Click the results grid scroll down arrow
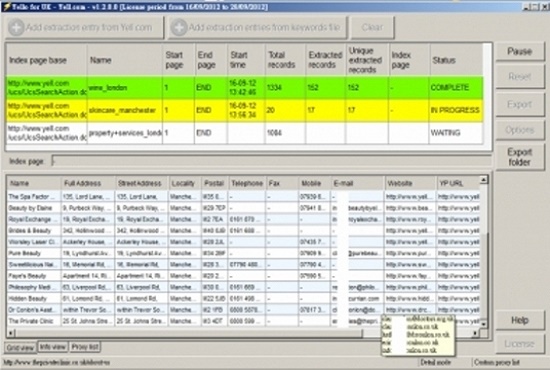This screenshot has width=550, height=370. point(484,324)
